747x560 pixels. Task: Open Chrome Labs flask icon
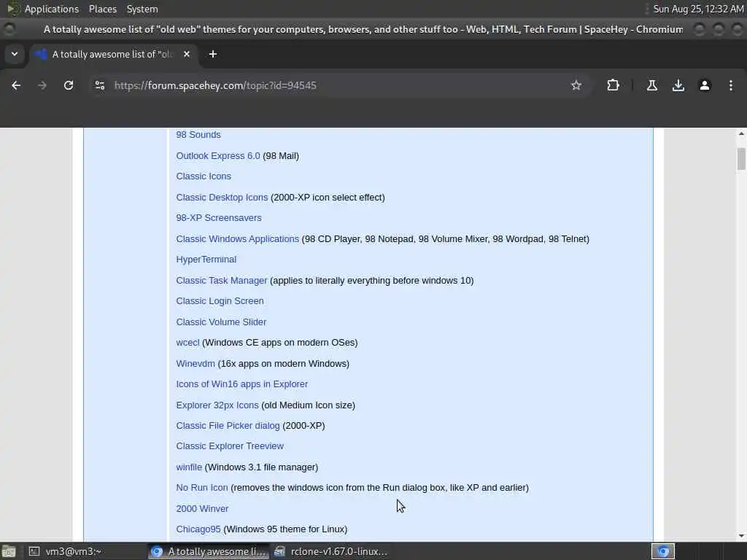coord(652,85)
